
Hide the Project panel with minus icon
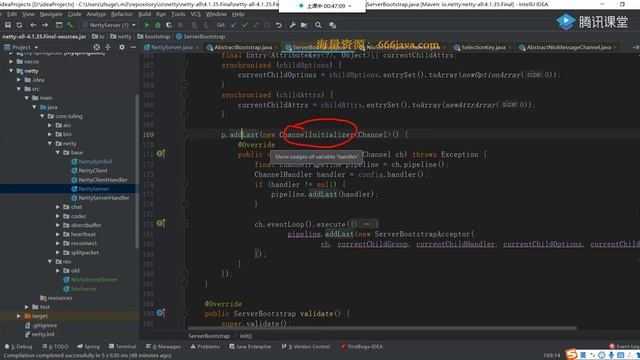pos(133,47)
